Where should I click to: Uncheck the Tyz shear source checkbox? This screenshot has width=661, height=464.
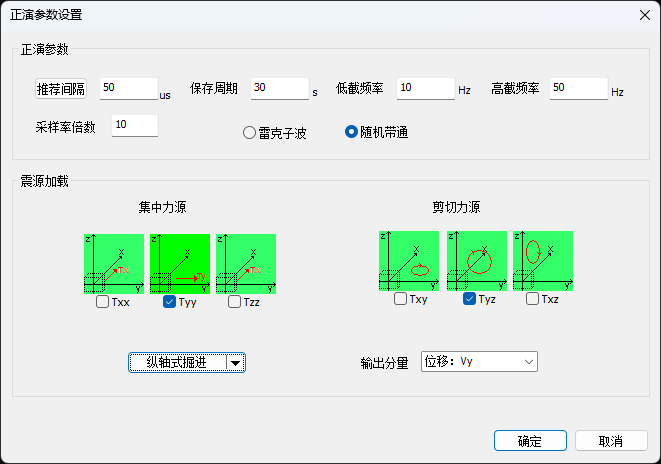click(x=470, y=299)
